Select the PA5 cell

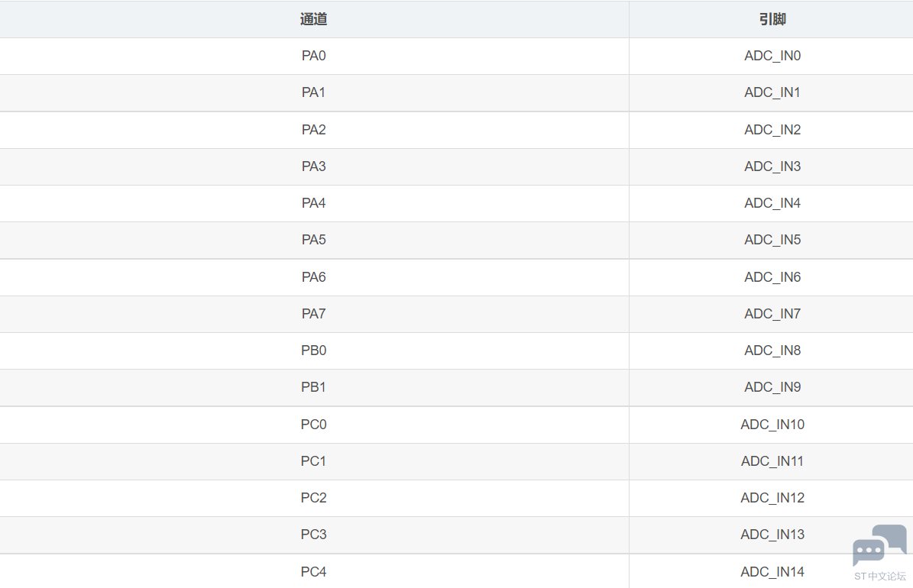tap(314, 240)
